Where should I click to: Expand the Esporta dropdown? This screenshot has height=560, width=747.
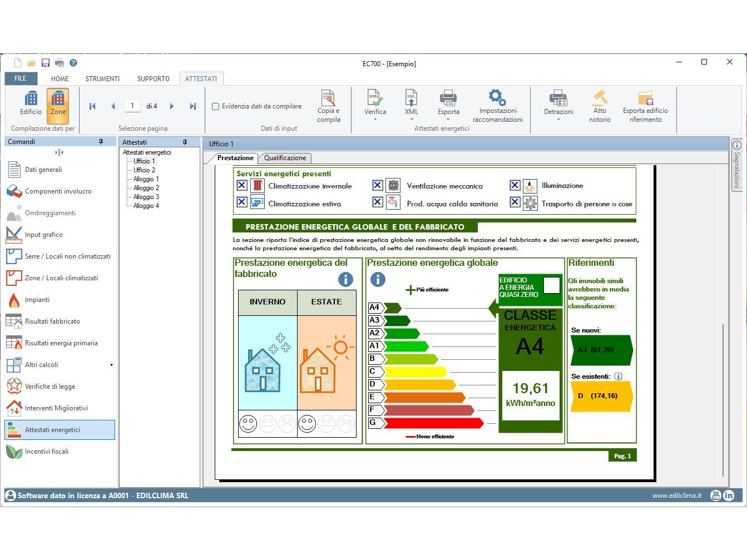pyautogui.click(x=448, y=119)
